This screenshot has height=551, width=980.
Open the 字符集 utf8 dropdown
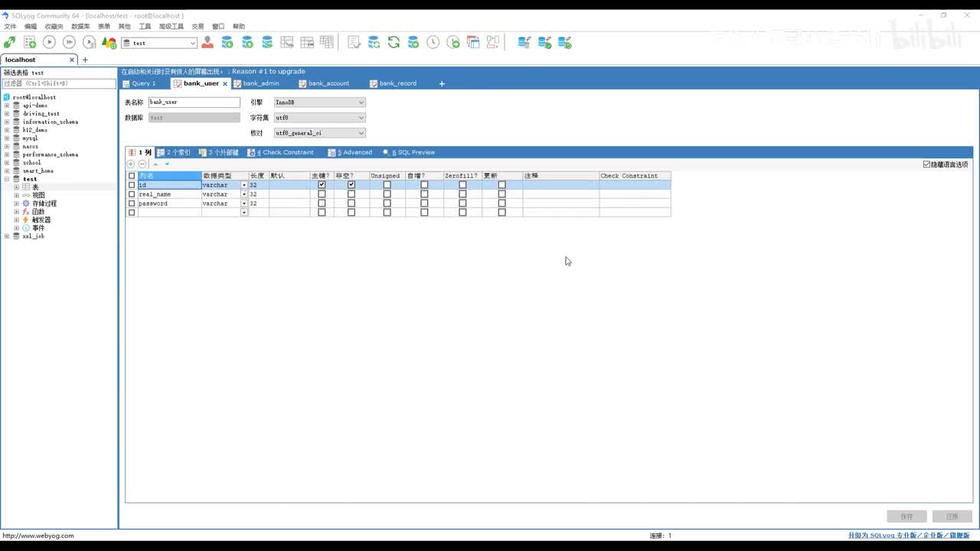tap(320, 118)
